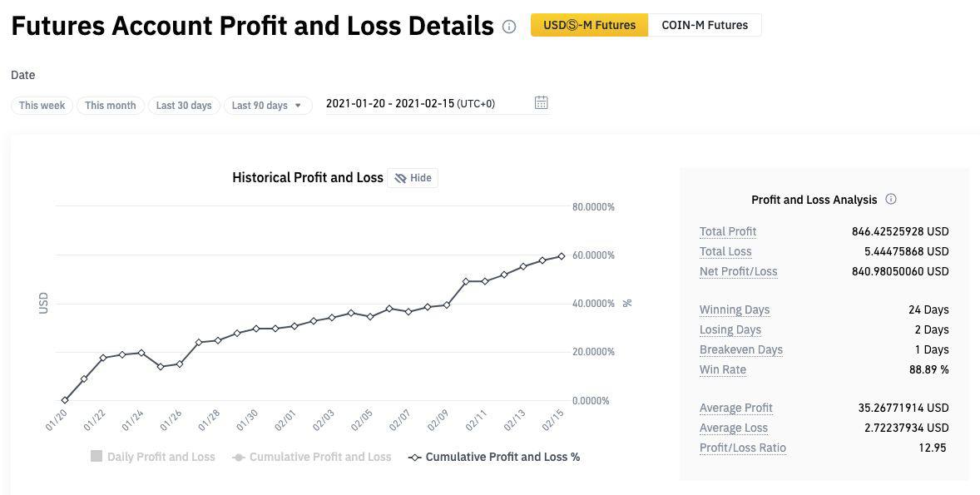Expand the Last 90 days dropdown arrow
Screen dimensions: 980x495
(298, 106)
